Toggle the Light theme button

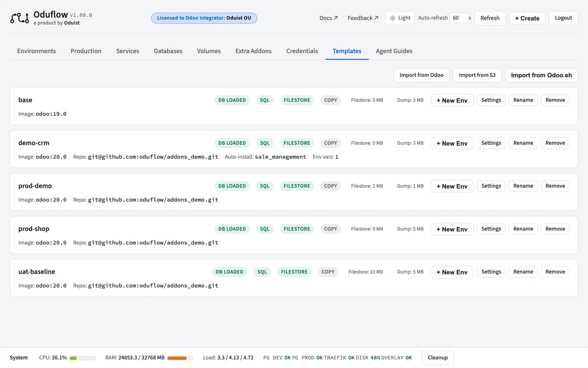click(400, 18)
